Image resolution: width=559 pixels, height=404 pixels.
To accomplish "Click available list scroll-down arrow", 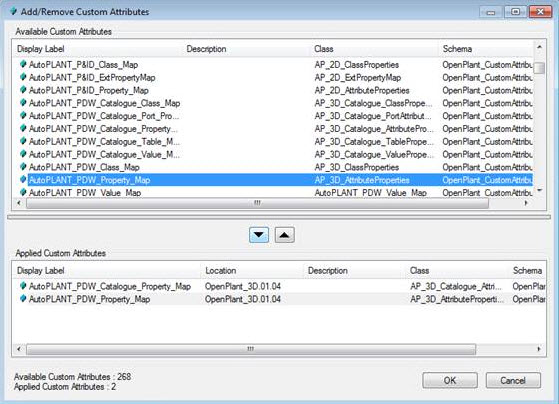I will [540, 191].
